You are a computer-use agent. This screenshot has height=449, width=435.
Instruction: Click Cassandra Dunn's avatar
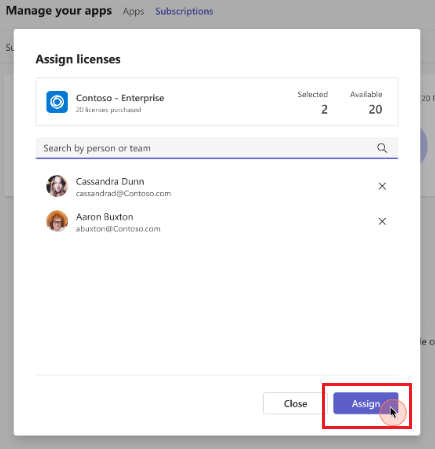coord(57,186)
